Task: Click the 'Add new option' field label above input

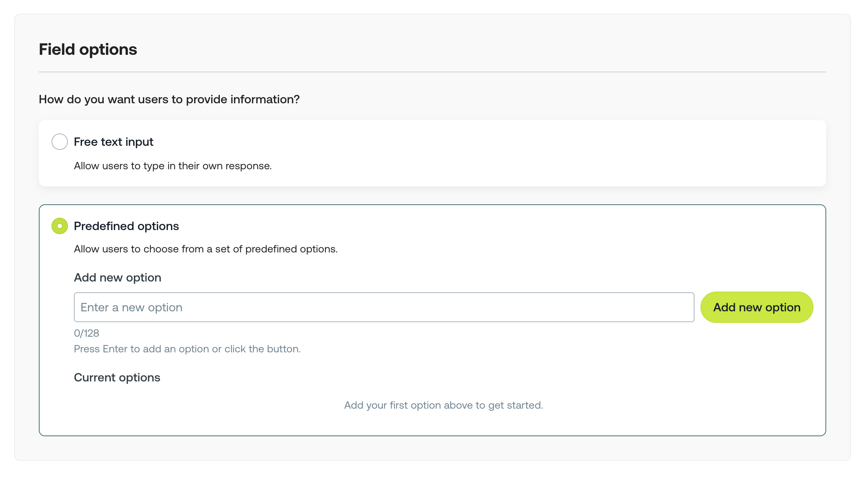Action: click(118, 278)
